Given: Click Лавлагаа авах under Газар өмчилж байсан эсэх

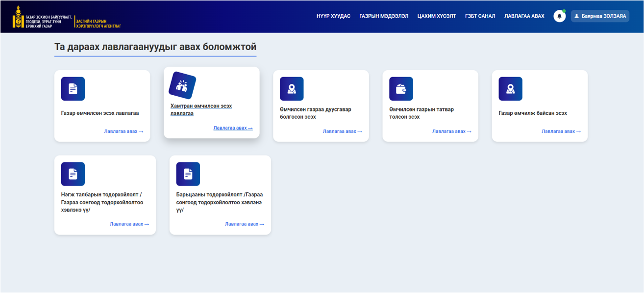Looking at the screenshot, I should (561, 132).
